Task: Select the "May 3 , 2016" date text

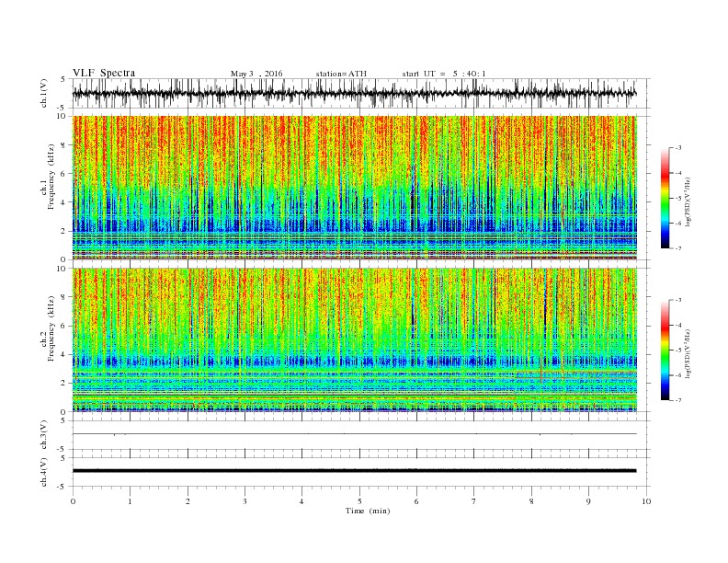Action: pos(256,74)
